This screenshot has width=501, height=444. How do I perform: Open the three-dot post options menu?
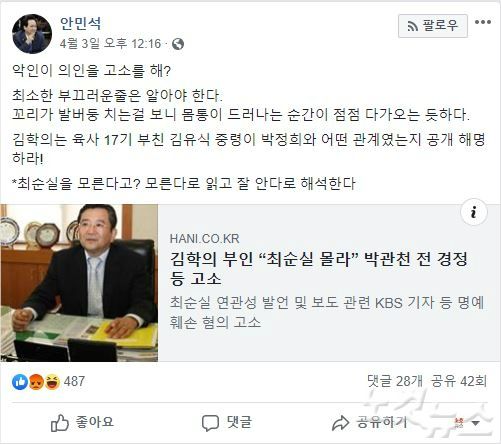[x=482, y=22]
